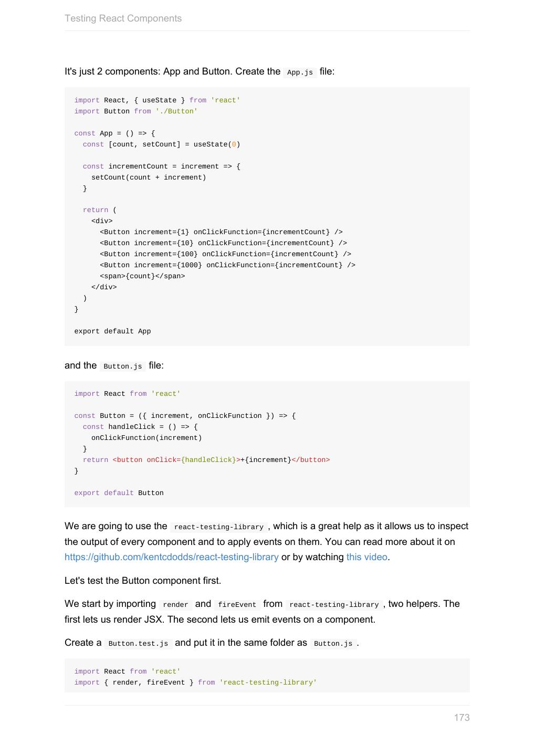The image size is (535, 756).
Task: Click the "<span>{count}</span>" code line
Action: coord(142,276)
